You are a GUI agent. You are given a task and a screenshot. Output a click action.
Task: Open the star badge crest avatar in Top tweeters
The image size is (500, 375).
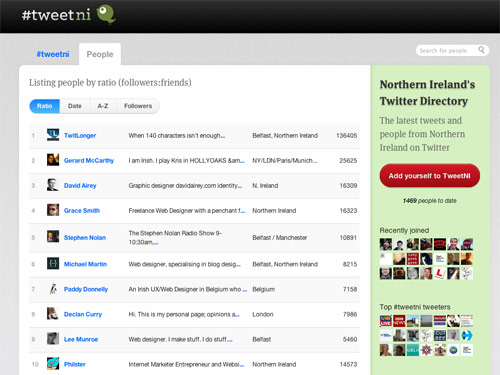(x=426, y=350)
